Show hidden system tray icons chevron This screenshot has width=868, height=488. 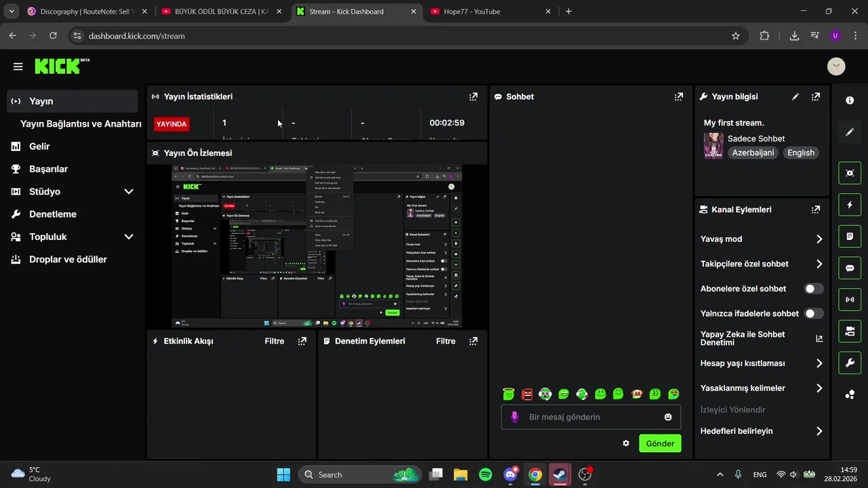[719, 474]
